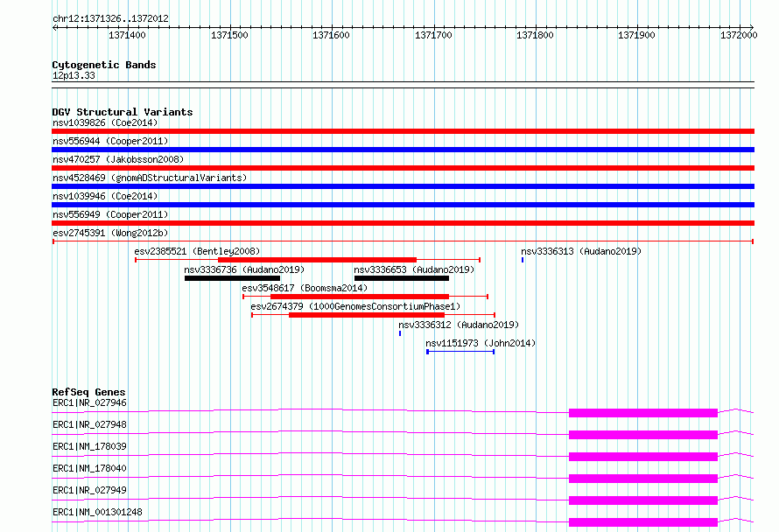Click the nsv3336736 (Audano2019) black bar

[232, 278]
